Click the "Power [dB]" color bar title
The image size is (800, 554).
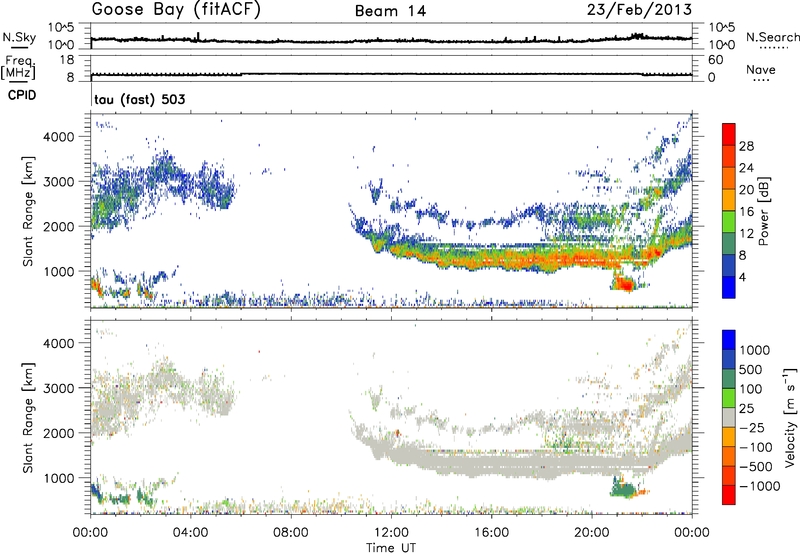coord(763,211)
